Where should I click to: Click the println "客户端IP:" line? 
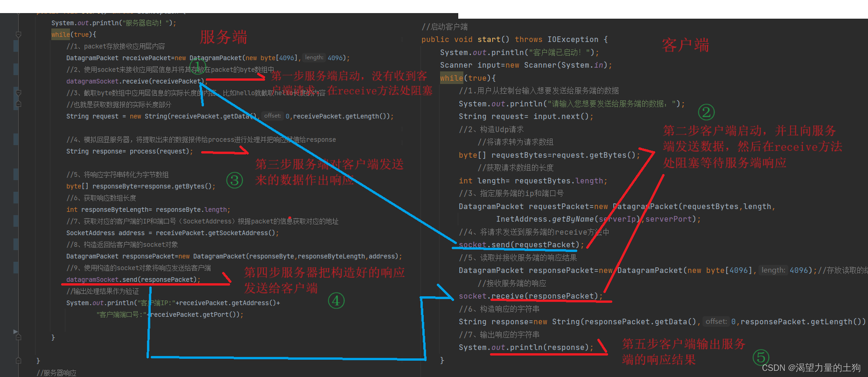[x=173, y=303]
